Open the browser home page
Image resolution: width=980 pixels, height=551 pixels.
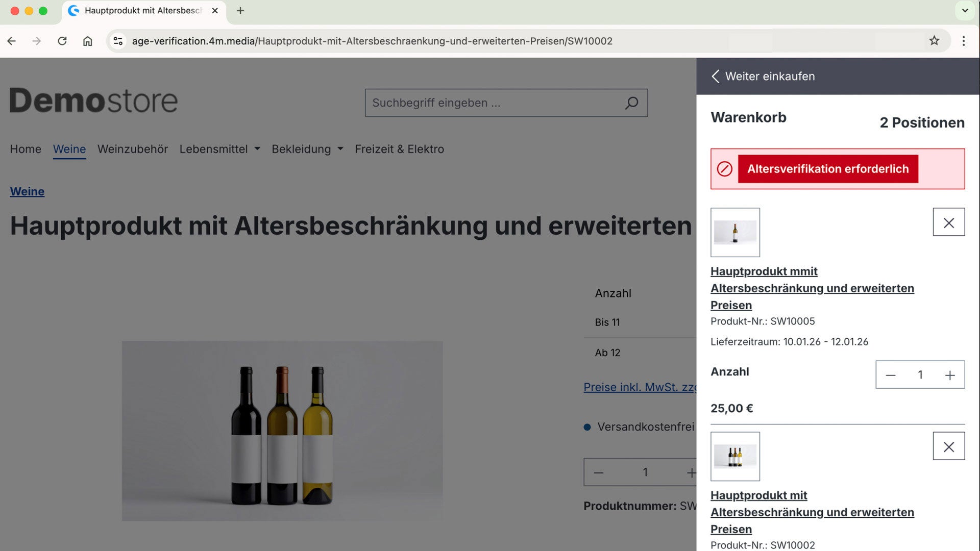(88, 41)
